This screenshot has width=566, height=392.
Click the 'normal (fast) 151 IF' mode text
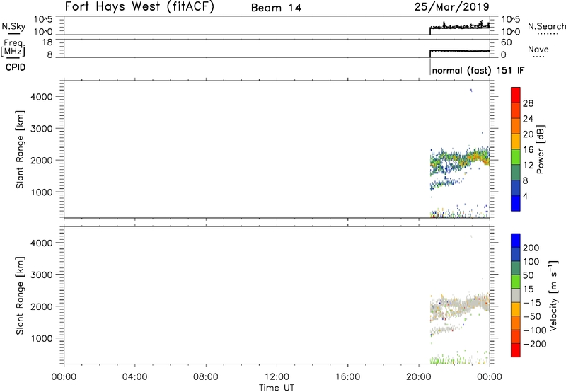point(478,70)
